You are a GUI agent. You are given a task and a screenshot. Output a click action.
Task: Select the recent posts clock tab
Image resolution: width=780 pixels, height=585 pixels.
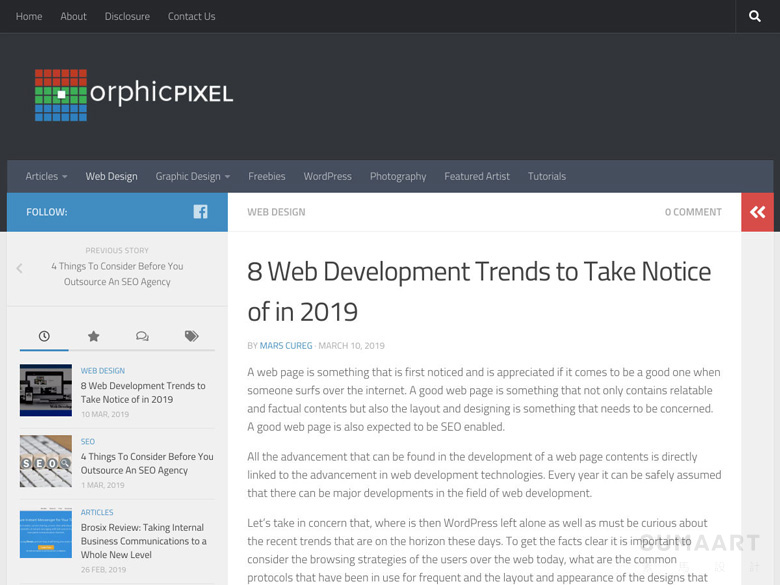click(44, 336)
